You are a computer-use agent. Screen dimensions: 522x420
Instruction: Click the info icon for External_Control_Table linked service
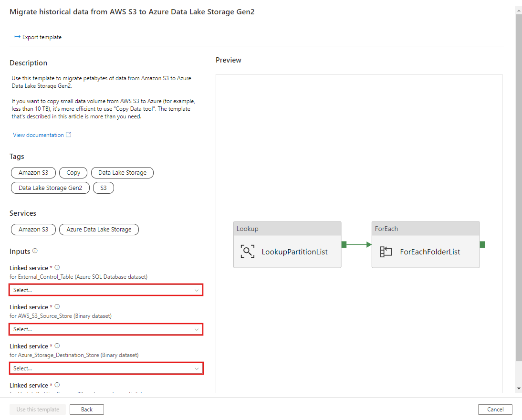(57, 267)
